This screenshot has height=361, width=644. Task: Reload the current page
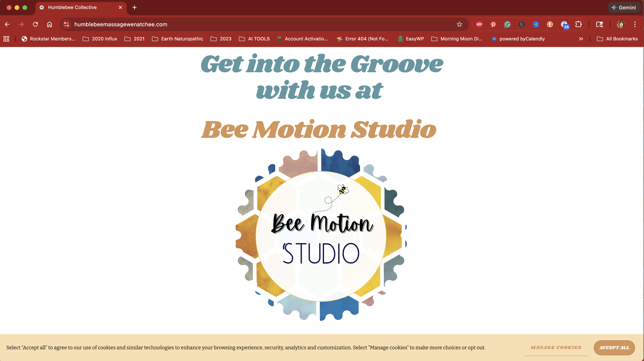point(35,24)
